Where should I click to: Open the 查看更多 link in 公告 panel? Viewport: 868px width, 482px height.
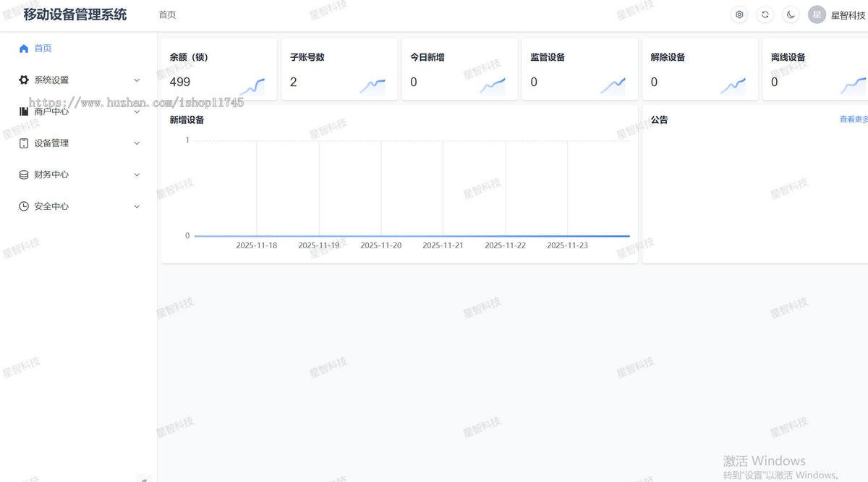coord(854,119)
